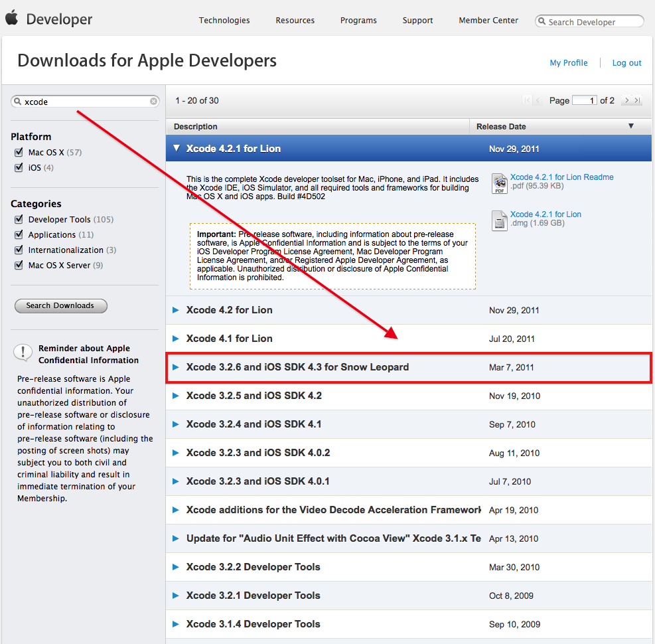
Task: Go to previous page arrow
Action: point(538,100)
